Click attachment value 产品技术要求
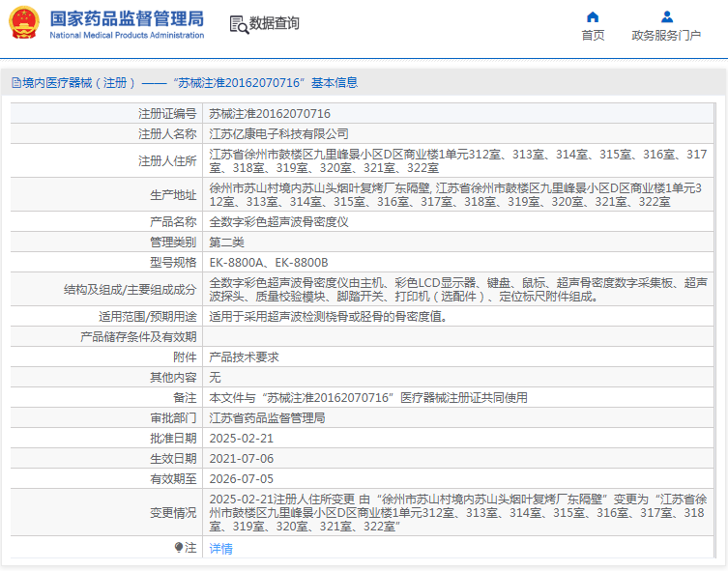 click(244, 357)
